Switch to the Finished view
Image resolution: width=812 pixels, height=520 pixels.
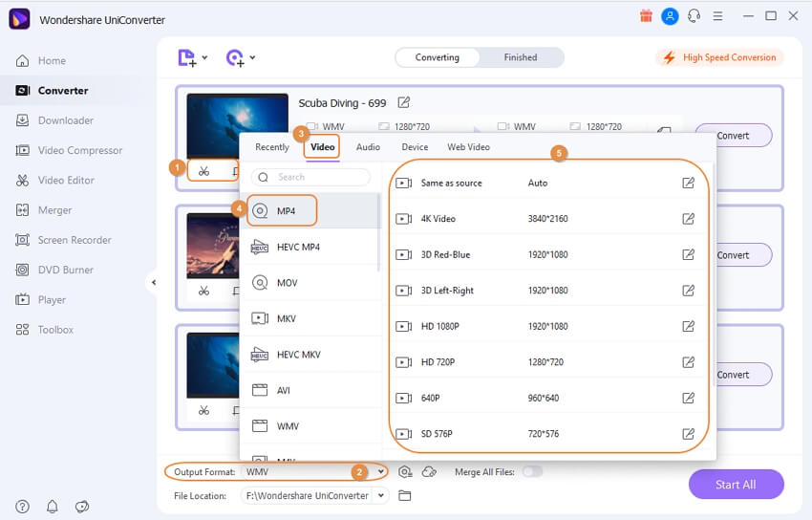[521, 57]
